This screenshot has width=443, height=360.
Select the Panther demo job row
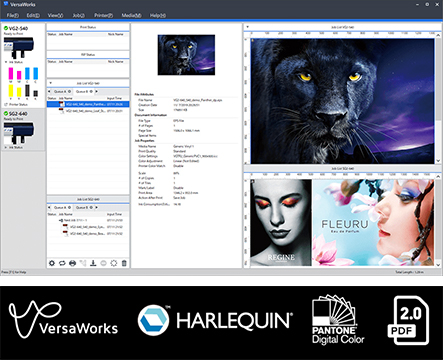pos(88,104)
